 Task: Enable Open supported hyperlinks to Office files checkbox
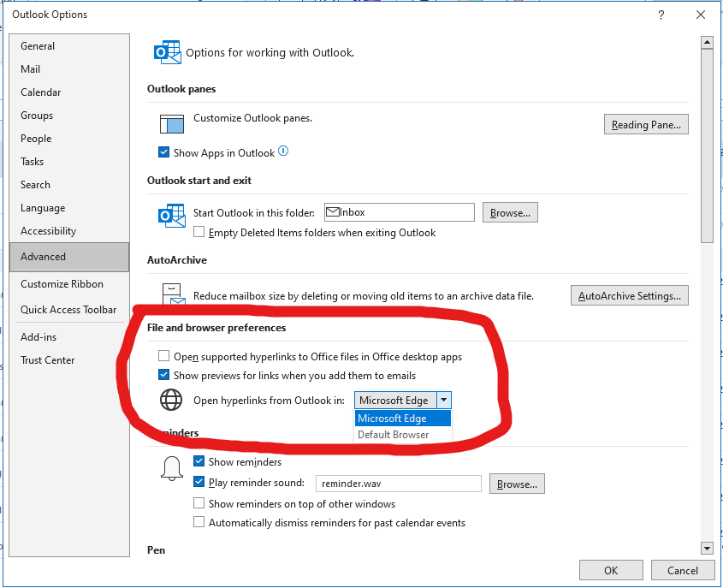[163, 356]
